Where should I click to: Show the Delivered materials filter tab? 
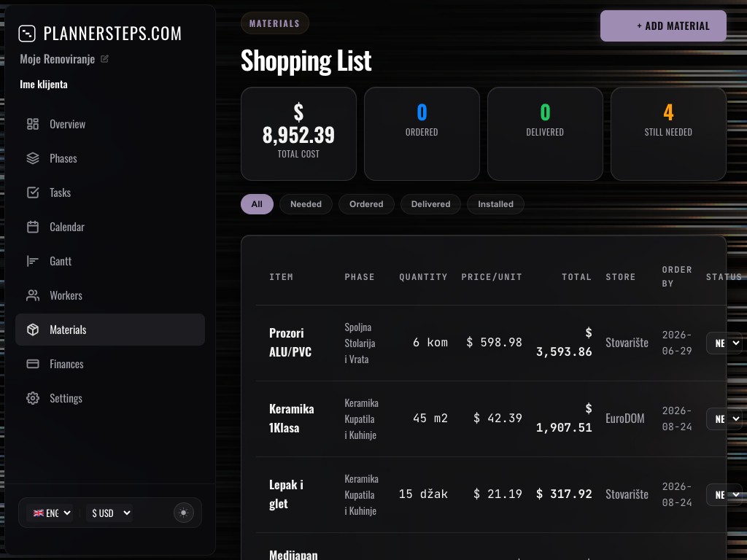430,204
